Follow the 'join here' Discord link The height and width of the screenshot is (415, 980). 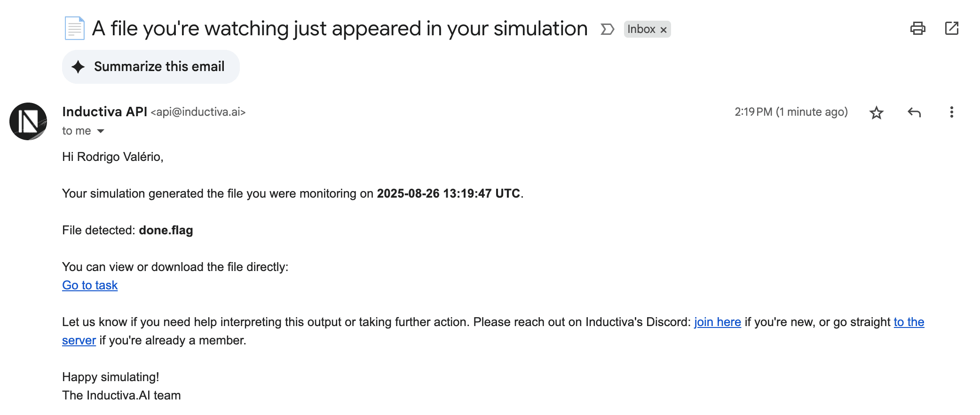717,322
